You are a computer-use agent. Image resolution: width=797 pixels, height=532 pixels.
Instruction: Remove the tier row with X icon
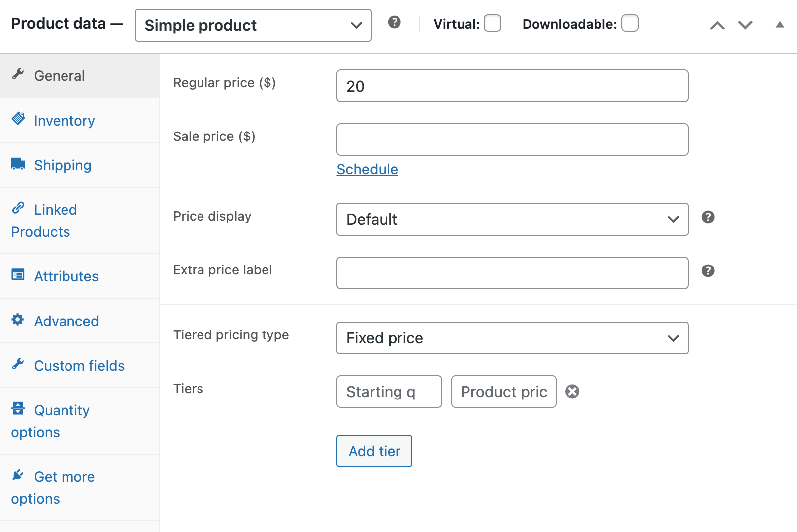click(x=572, y=392)
